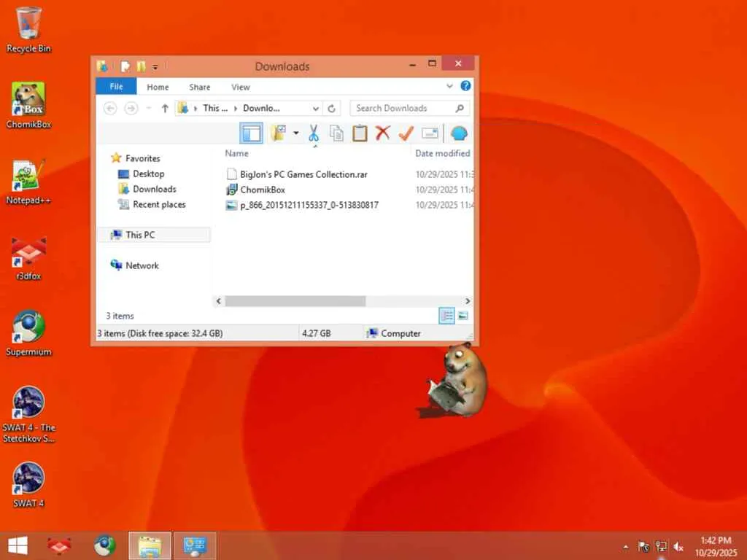Click the r3dfox desktop shortcut
Screen dimensions: 747x560
coord(28,257)
